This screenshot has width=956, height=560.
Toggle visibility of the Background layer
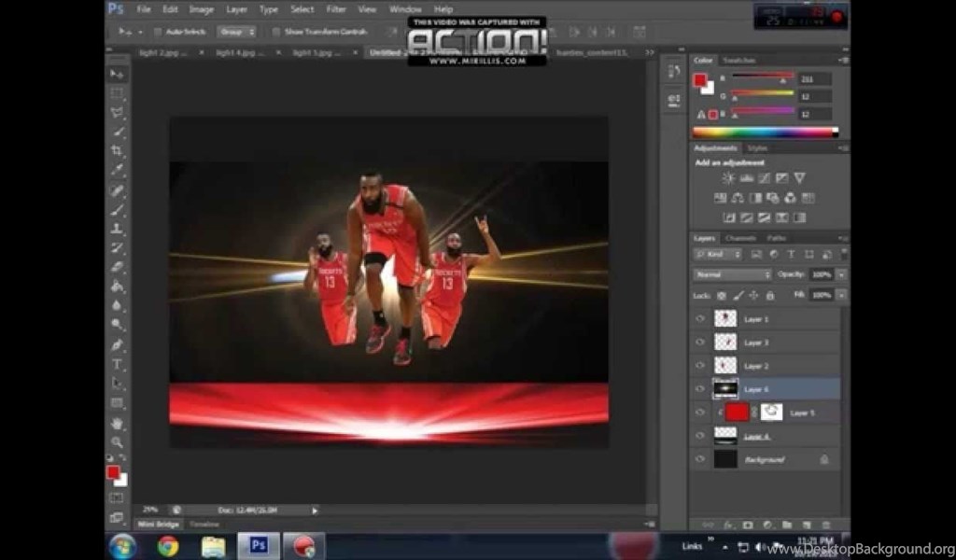(700, 459)
